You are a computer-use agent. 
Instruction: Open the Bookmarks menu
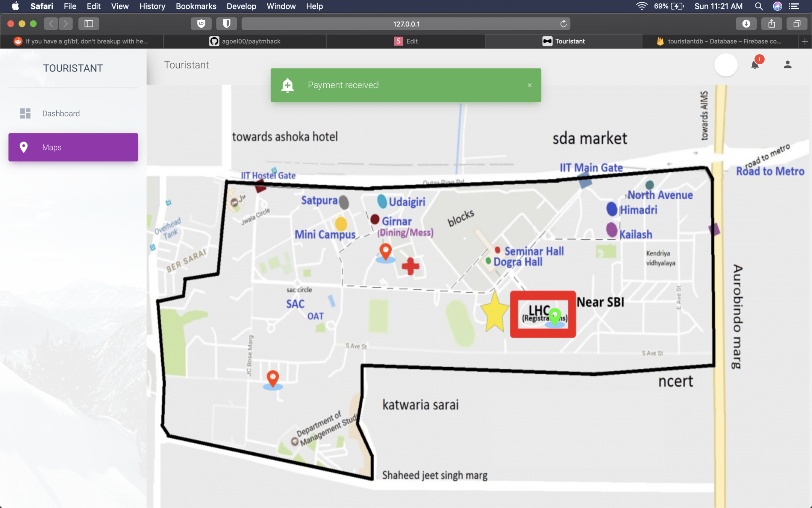tap(196, 6)
